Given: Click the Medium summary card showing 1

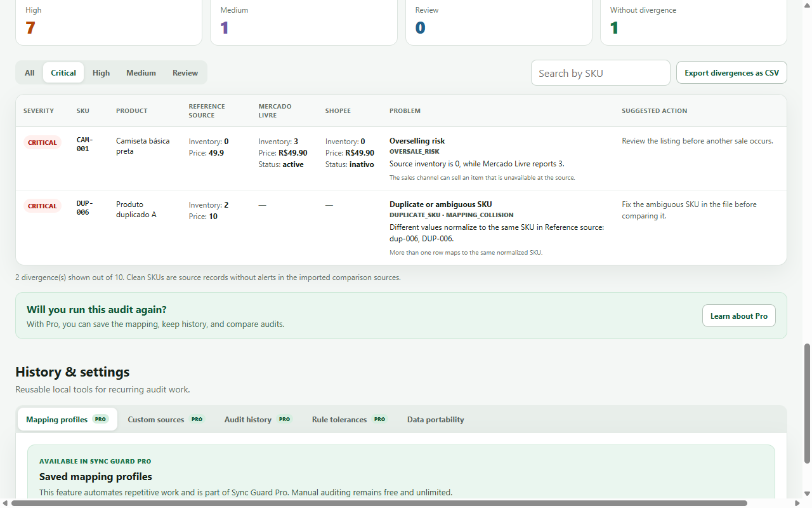Looking at the screenshot, I should tap(304, 22).
